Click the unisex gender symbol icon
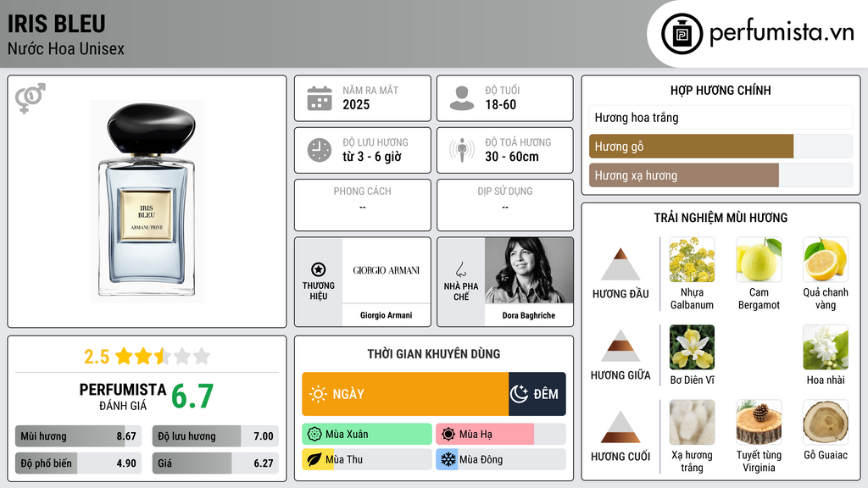Viewport: 868px width, 488px height. pyautogui.click(x=30, y=98)
